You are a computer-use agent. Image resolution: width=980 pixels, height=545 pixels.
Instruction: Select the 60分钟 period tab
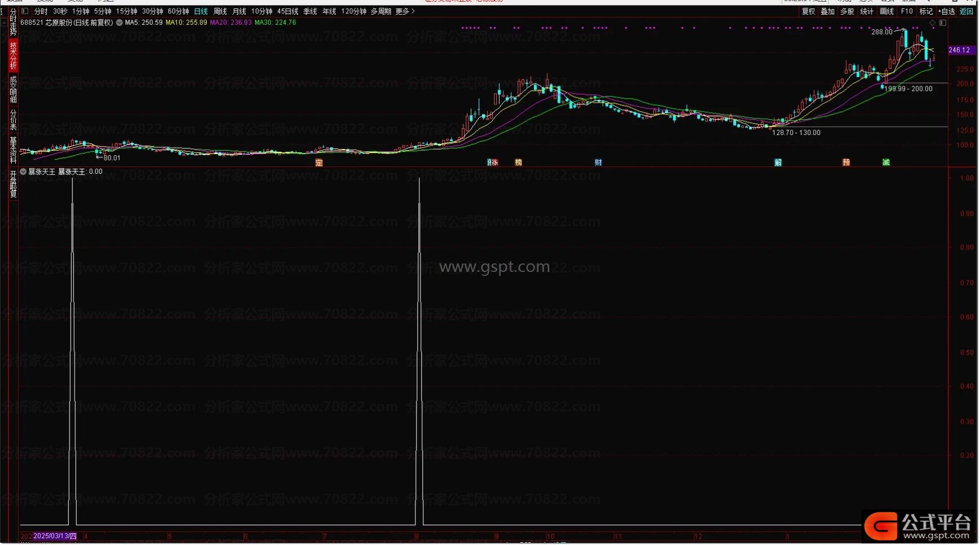(178, 11)
